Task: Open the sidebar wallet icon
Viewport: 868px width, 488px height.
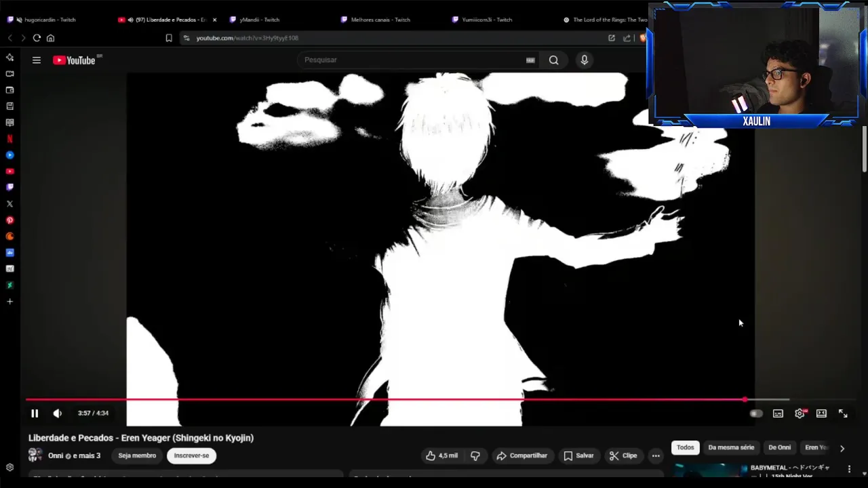Action: (x=9, y=90)
